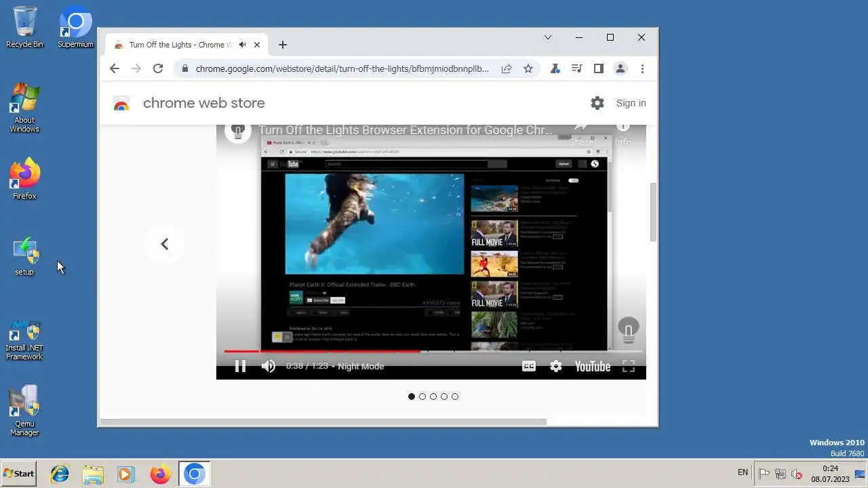Click the show desktop tray icon

click(x=861, y=474)
